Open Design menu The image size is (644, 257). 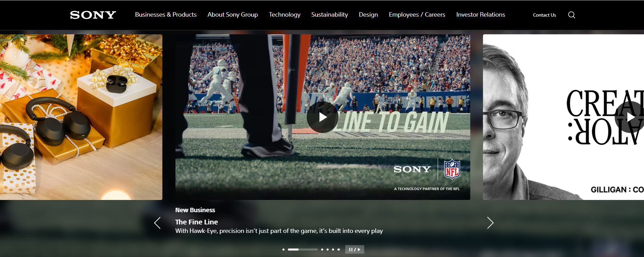(x=368, y=15)
